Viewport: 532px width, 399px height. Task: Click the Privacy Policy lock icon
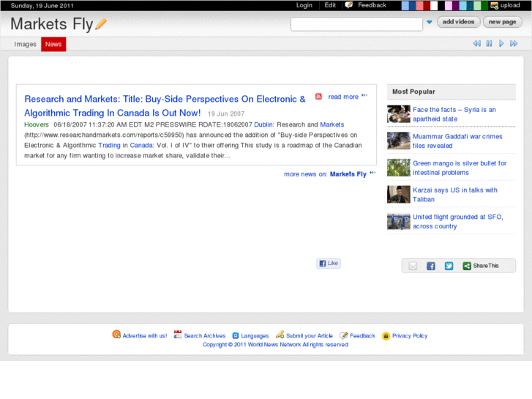click(386, 336)
